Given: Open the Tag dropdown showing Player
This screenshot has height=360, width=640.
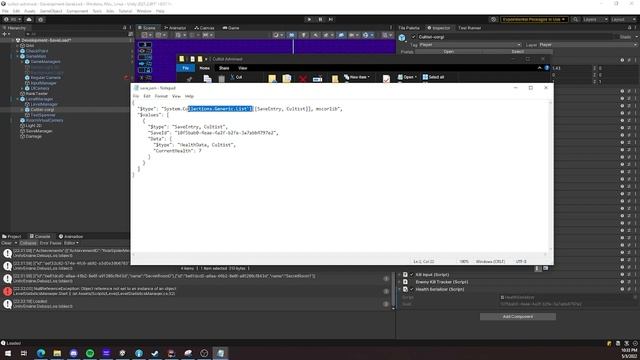Looking at the screenshot, I should point(471,44).
